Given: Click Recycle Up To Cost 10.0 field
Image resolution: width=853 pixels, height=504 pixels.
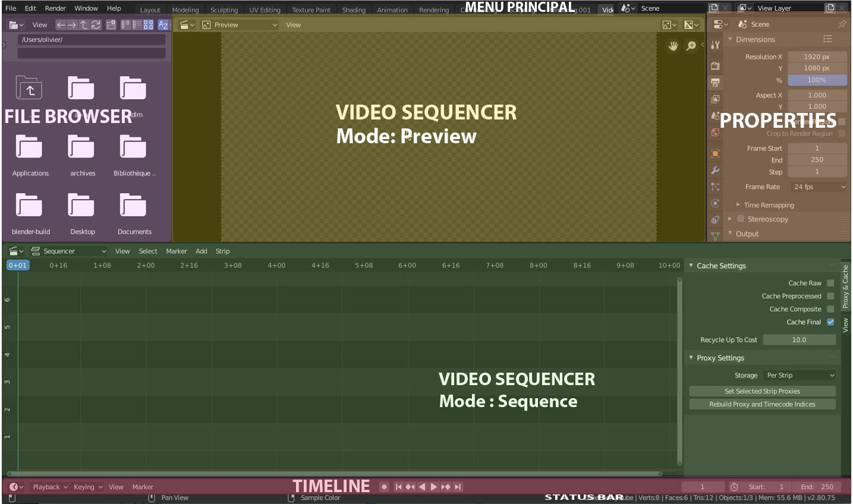Looking at the screenshot, I should (x=800, y=340).
